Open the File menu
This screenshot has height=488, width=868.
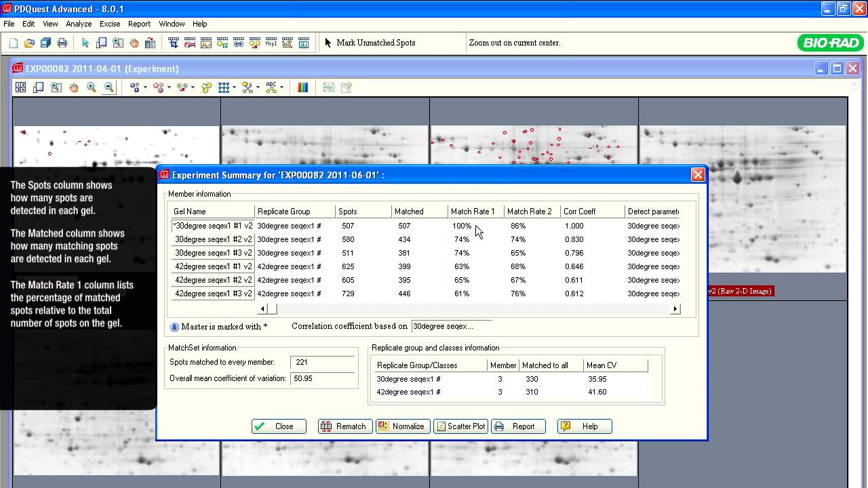point(9,24)
